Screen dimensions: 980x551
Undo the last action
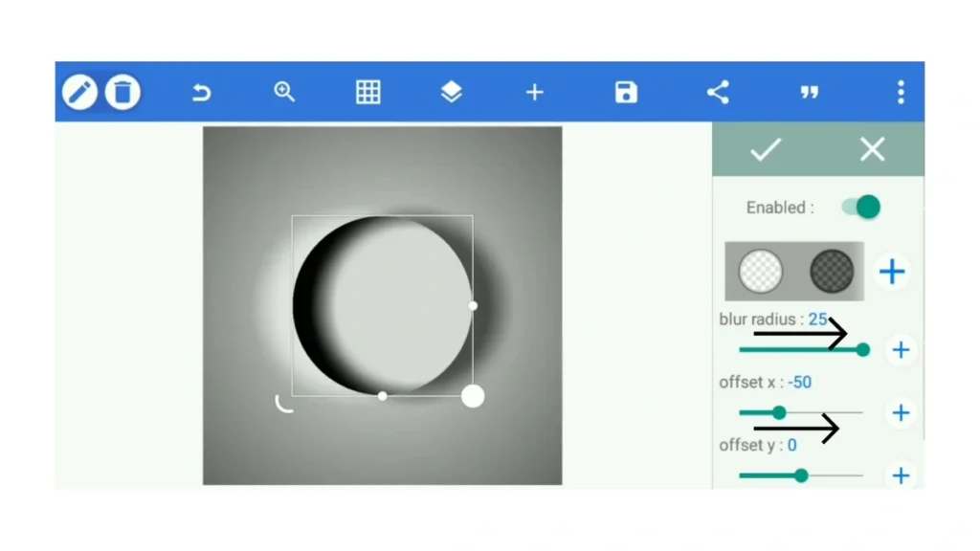pos(201,92)
